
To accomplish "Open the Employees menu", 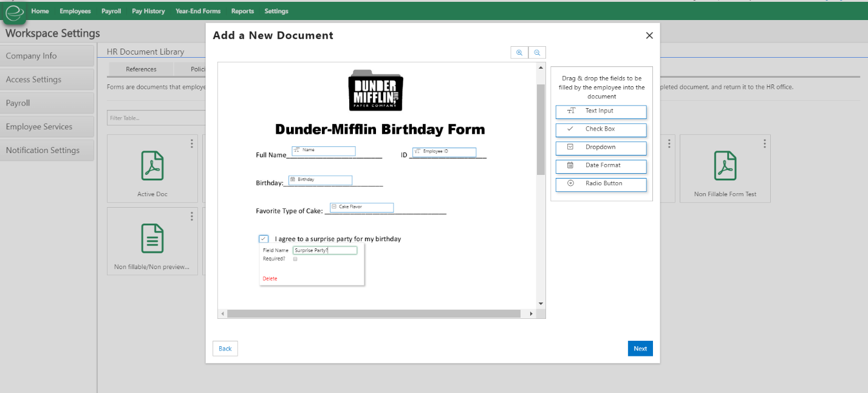I will [75, 11].
